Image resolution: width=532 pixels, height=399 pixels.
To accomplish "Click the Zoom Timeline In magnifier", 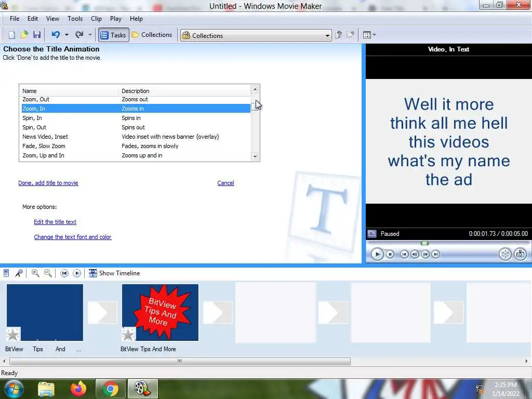I will [35, 273].
